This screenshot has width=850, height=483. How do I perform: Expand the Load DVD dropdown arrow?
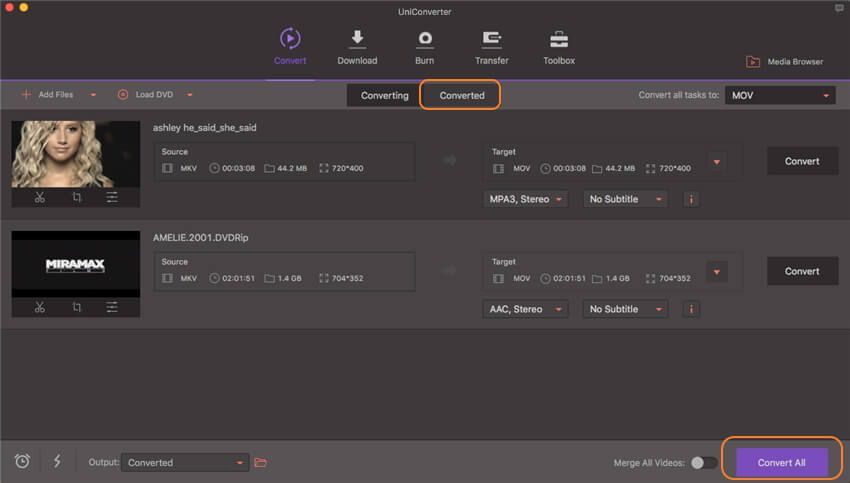[x=190, y=95]
